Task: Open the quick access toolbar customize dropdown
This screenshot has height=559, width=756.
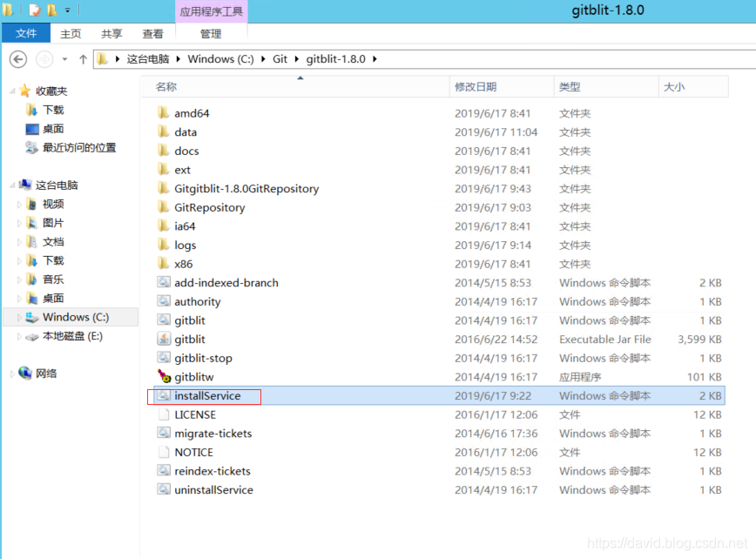Action: 68,10
